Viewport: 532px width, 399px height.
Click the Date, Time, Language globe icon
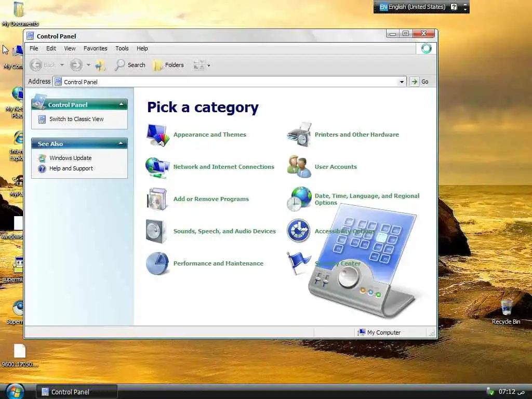coord(299,199)
